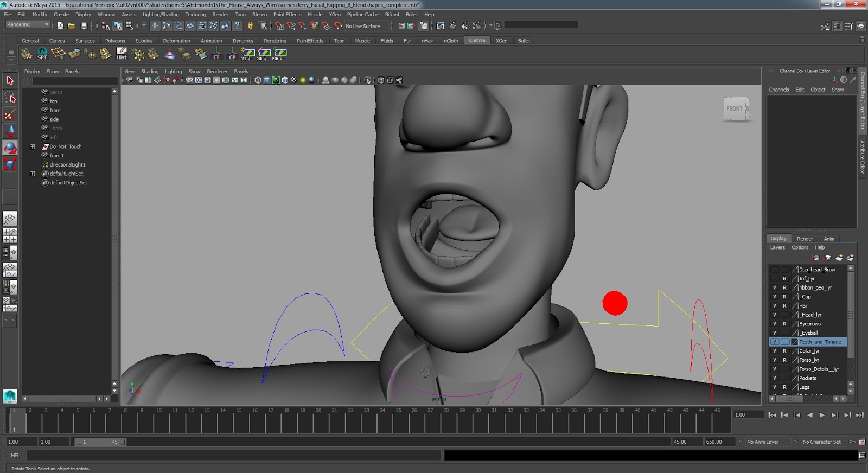The image size is (868, 473).
Task: Click the Hist shelf icon
Action: (x=122, y=54)
